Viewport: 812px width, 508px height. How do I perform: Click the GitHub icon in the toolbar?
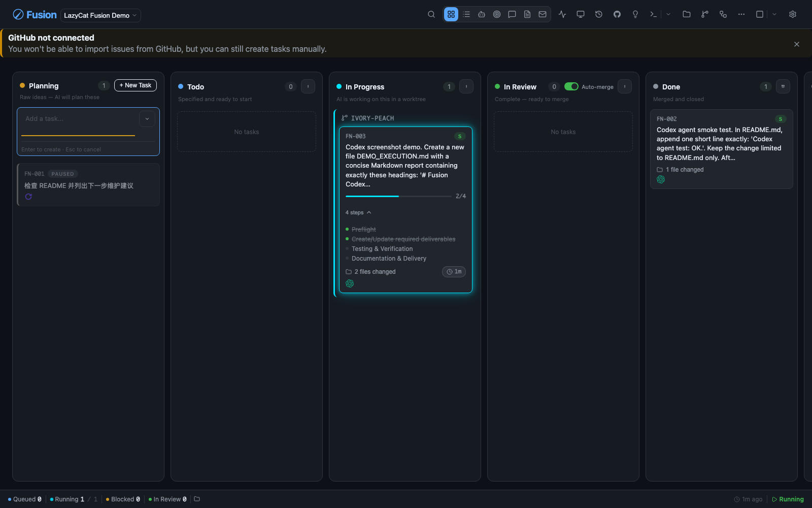(617, 14)
